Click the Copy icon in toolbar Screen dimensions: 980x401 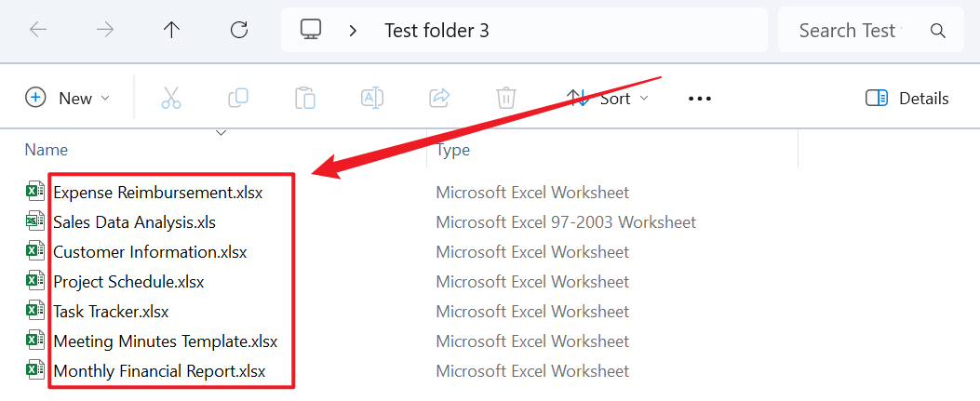pos(238,98)
